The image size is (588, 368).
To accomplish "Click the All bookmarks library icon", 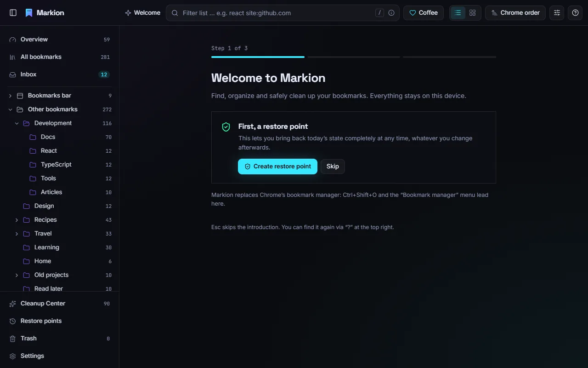I will pyautogui.click(x=12, y=57).
